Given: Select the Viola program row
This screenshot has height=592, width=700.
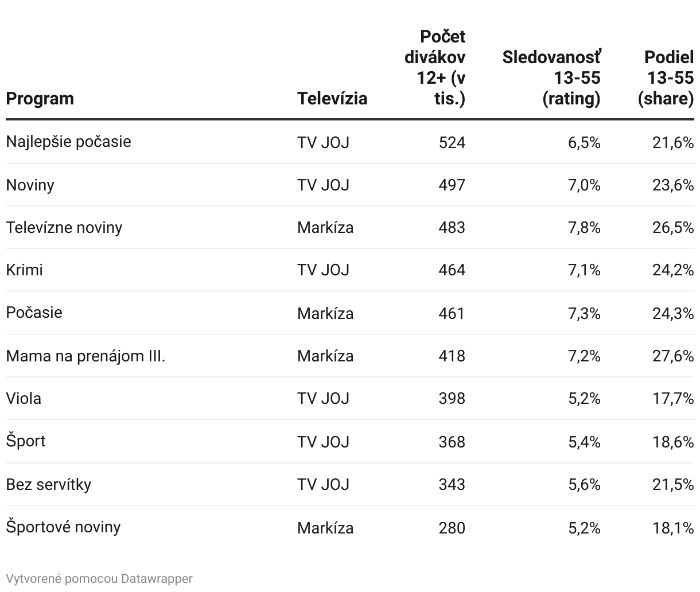Looking at the screenshot, I should click(x=350, y=399).
